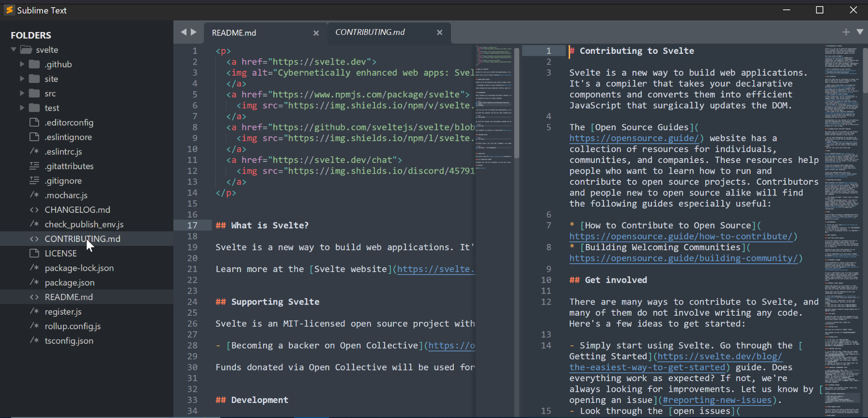Click the '## Development' heading in README
This screenshot has width=868, height=418.
(x=252, y=400)
